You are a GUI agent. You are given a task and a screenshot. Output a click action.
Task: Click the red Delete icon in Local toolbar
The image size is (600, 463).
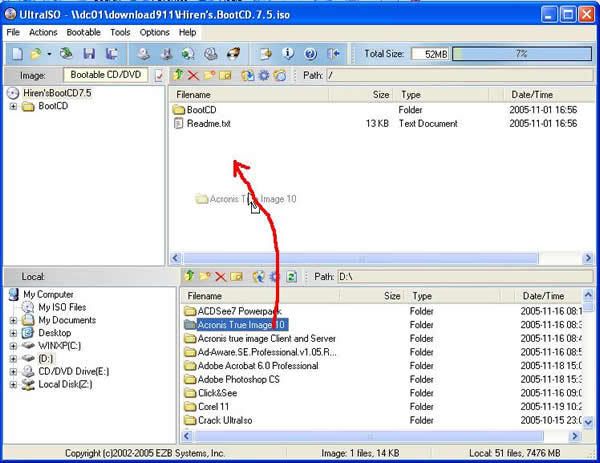pos(220,277)
